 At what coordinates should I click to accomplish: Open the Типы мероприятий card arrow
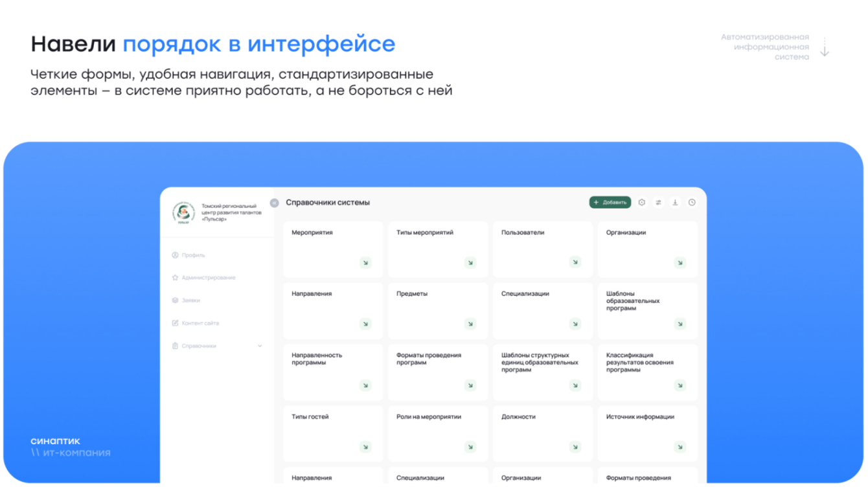point(470,262)
